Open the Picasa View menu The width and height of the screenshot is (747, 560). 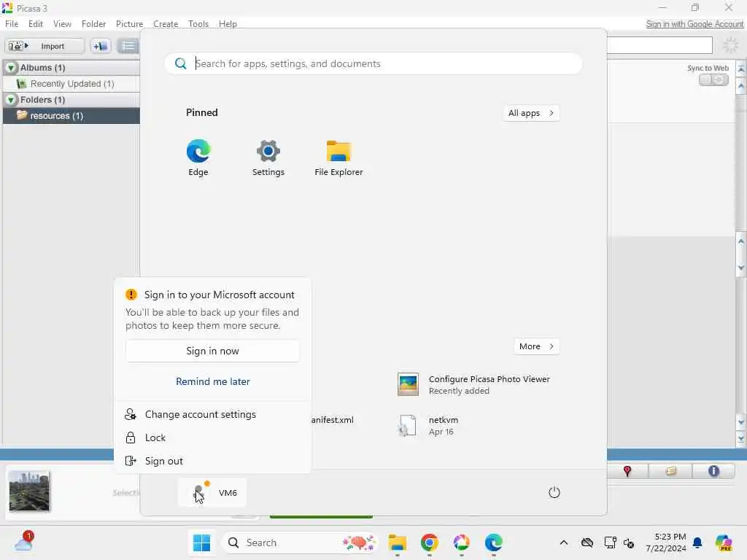[62, 24]
